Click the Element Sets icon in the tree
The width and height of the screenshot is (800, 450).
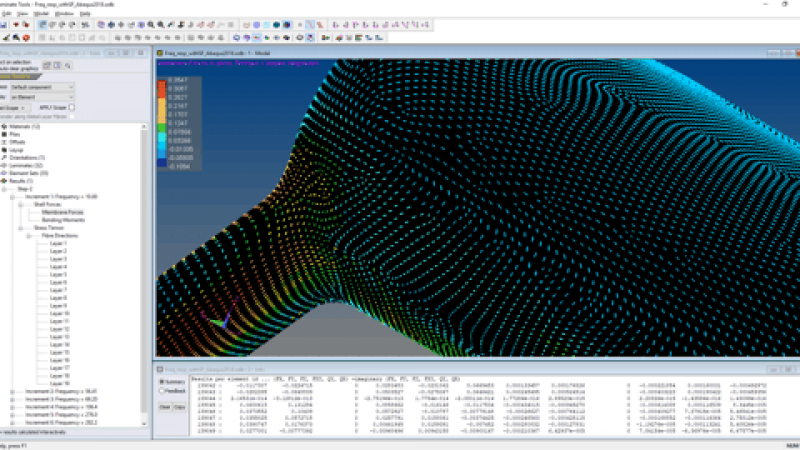[4, 174]
